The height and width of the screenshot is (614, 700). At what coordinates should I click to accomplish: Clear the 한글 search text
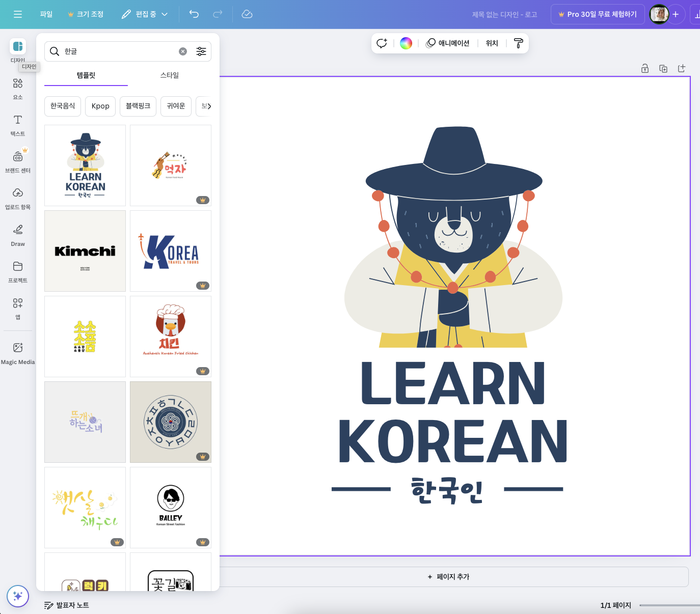coord(183,51)
